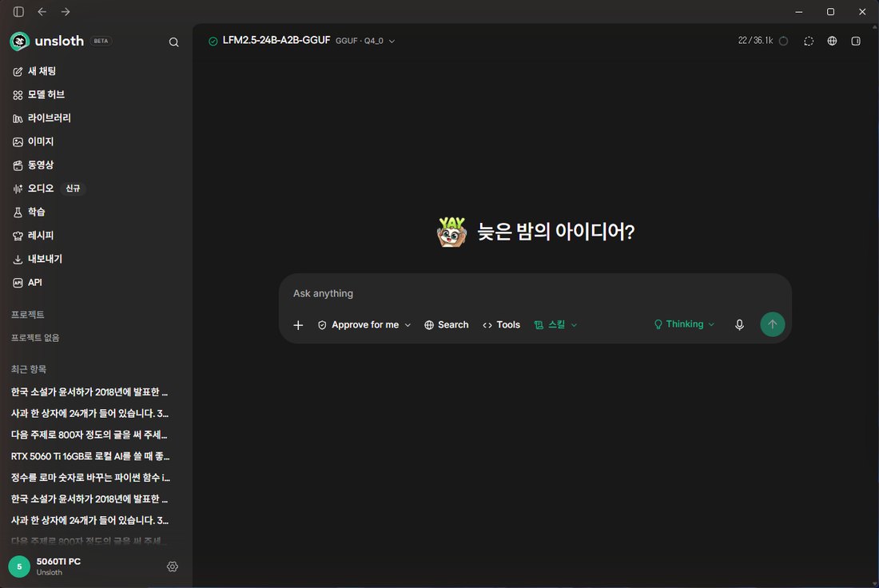Go forward with the right arrow
This screenshot has height=588, width=879.
pyautogui.click(x=66, y=12)
